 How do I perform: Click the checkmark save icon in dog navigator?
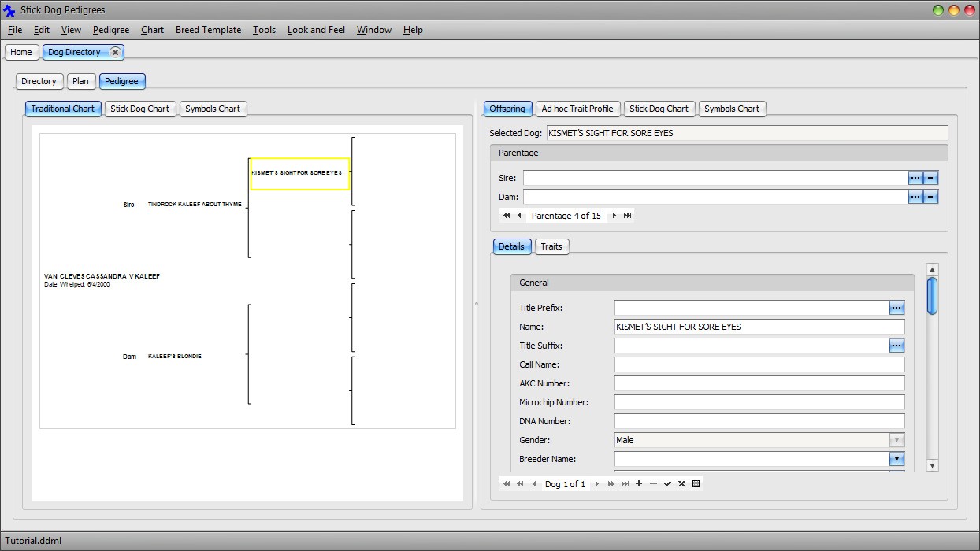point(667,484)
